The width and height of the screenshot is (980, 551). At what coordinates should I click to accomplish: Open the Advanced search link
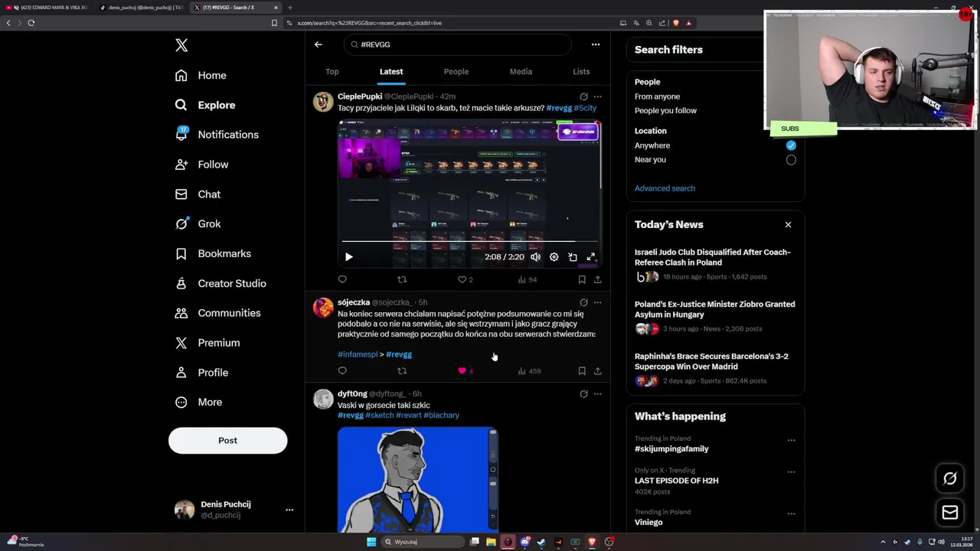[665, 188]
